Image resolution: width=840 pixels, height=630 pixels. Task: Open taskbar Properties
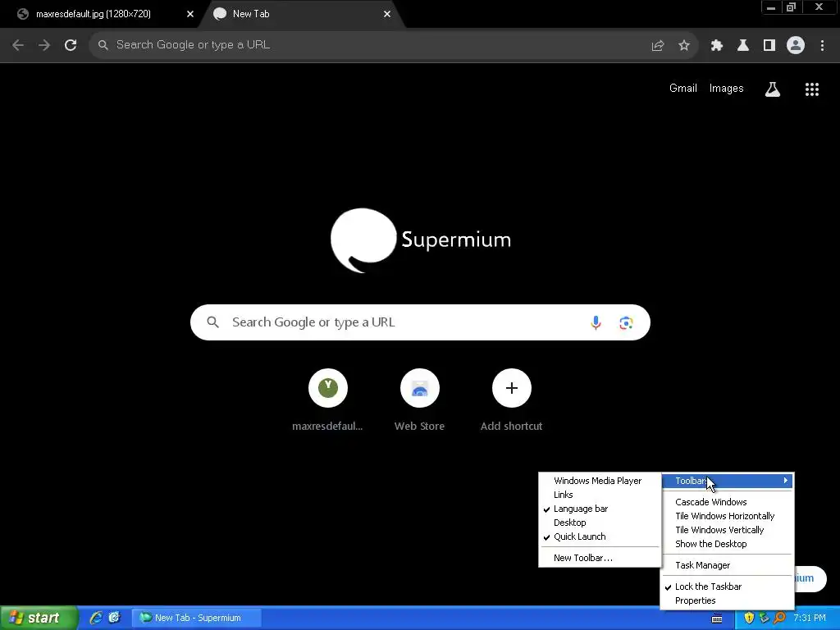(x=727, y=600)
